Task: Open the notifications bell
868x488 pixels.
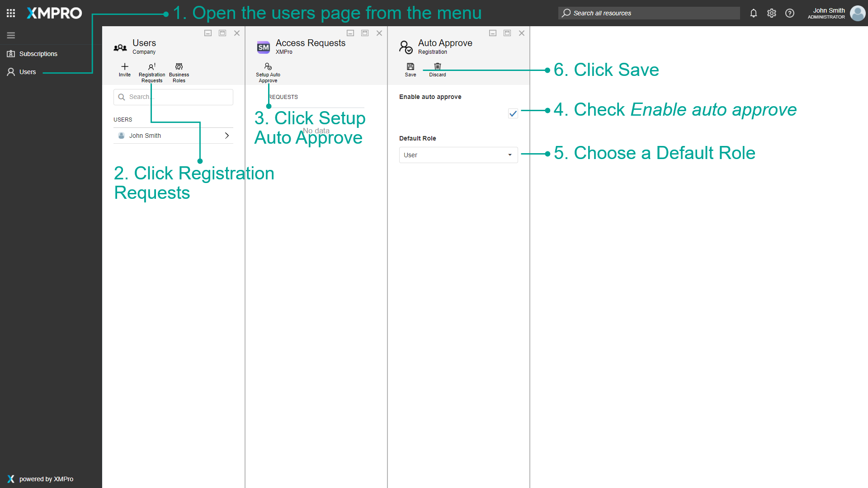Action: click(x=753, y=13)
